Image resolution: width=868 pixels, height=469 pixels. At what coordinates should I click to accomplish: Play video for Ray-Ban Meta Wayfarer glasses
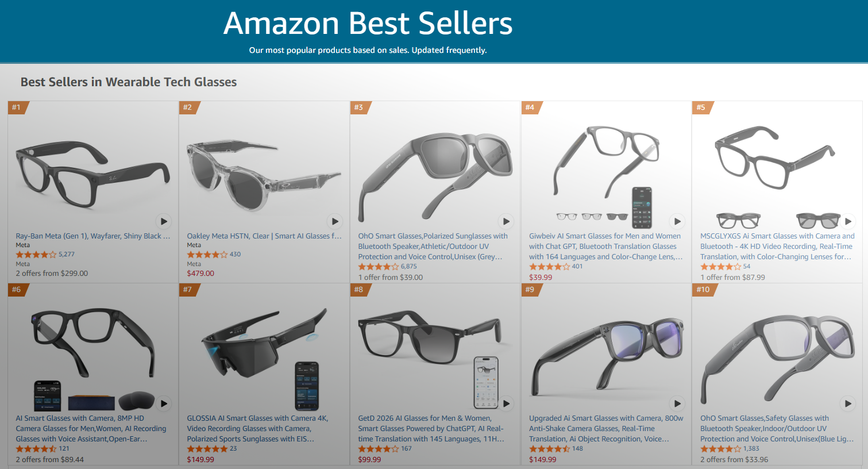click(164, 221)
